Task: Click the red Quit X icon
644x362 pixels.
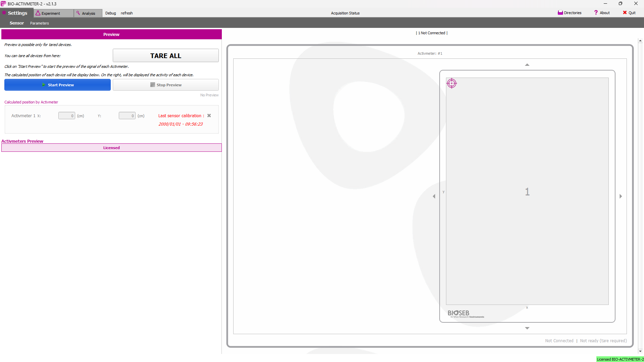Action: [x=625, y=13]
